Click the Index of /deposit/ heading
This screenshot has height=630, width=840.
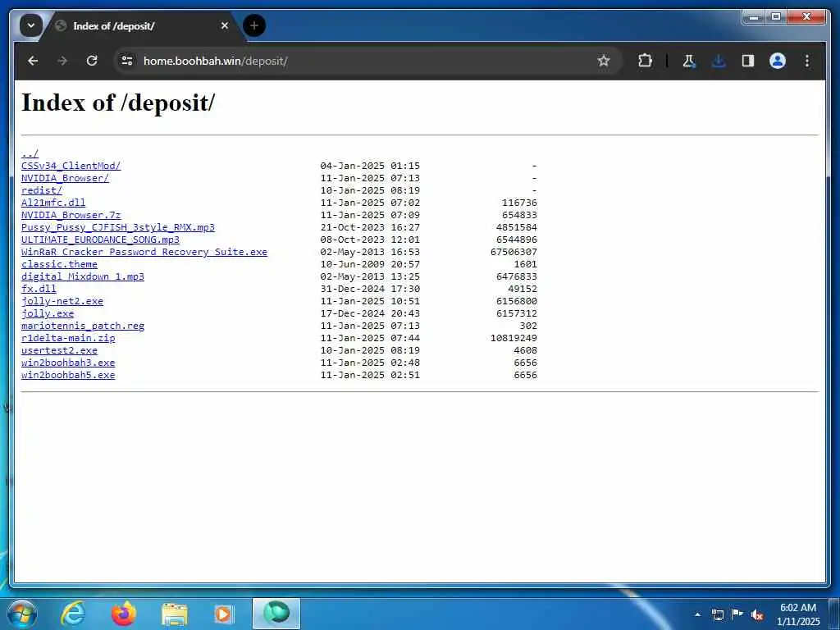click(x=118, y=103)
